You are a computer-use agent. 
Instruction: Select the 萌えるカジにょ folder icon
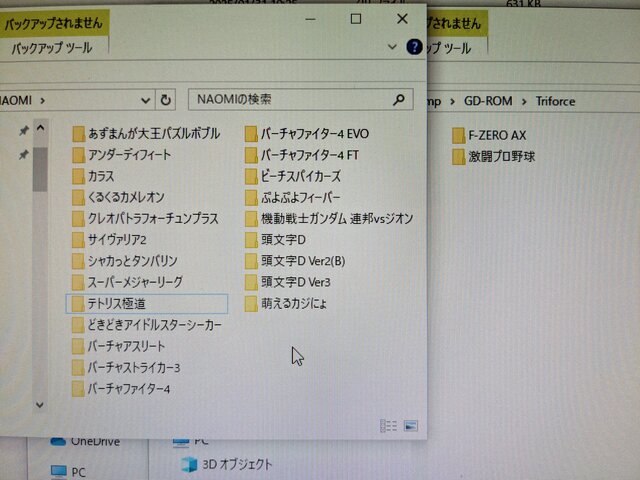(x=251, y=304)
